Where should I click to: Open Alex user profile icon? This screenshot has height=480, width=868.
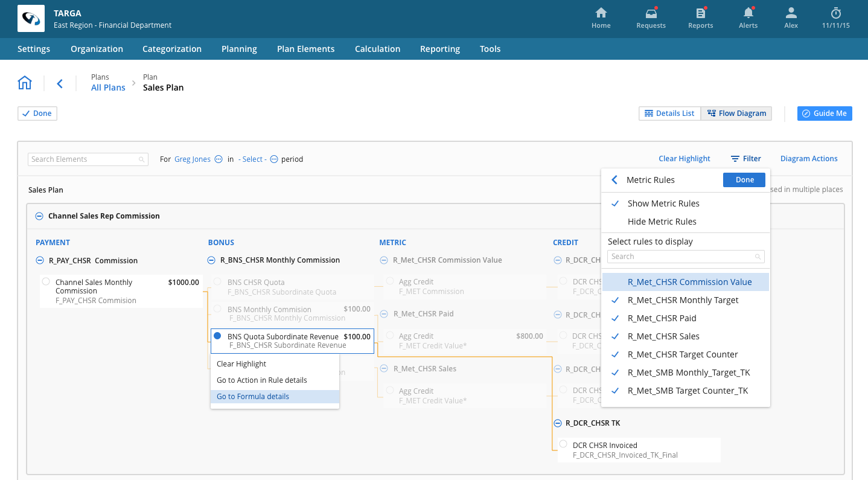click(791, 14)
